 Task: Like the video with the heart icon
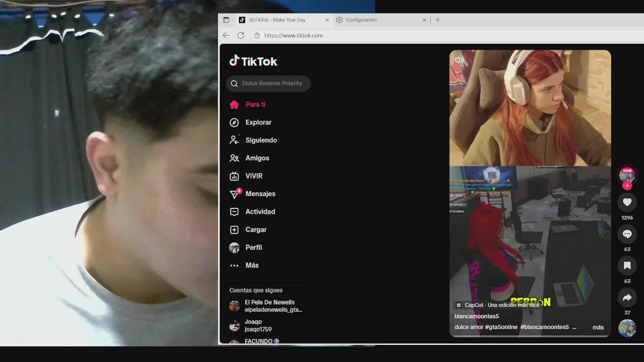627,202
